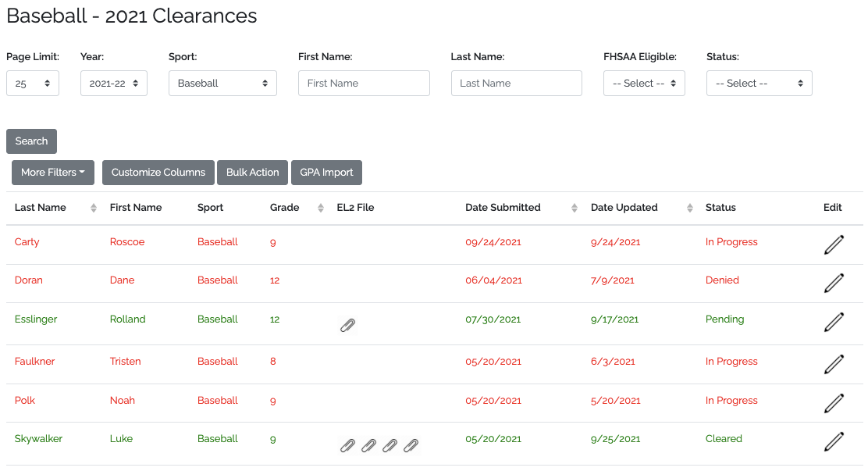Focus the First Name input field
868x471 pixels.
pyautogui.click(x=364, y=84)
